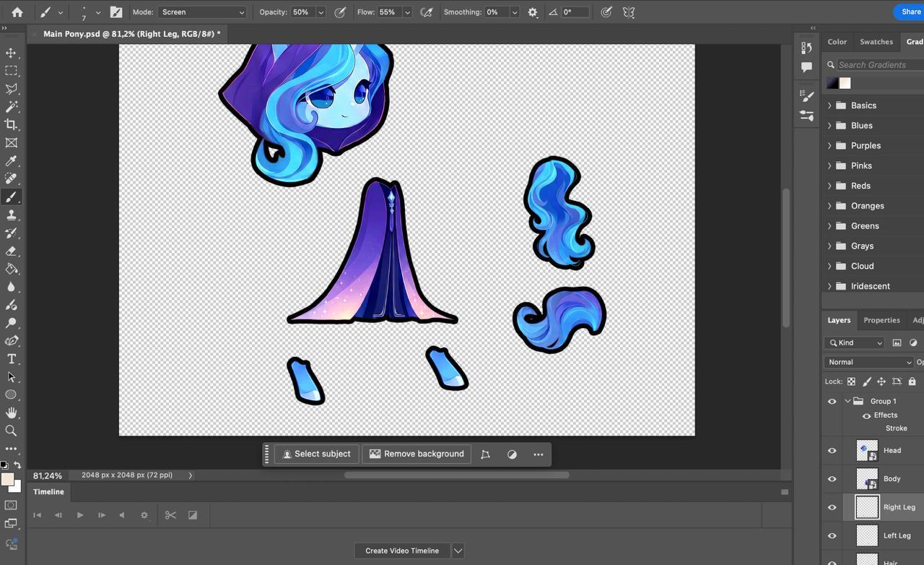Screen dimensions: 924x565
Task: Switch to the Swatches tab
Action: tap(876, 42)
